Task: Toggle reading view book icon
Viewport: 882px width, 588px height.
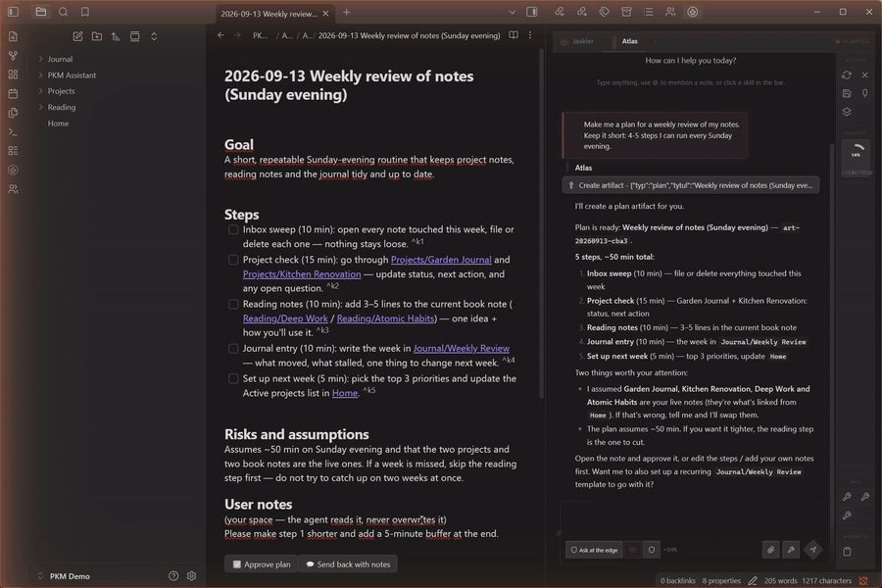Action: click(x=514, y=35)
